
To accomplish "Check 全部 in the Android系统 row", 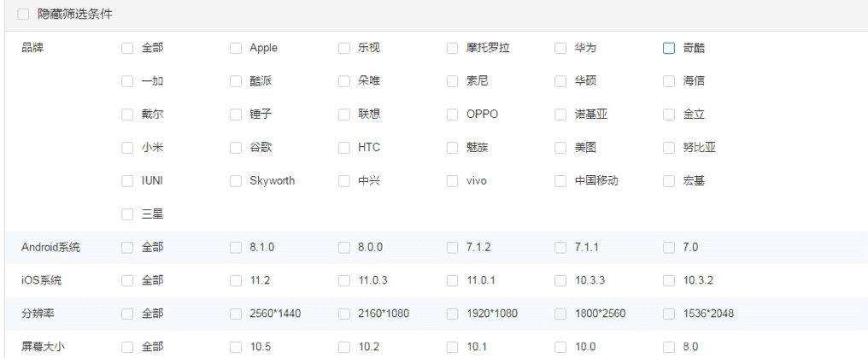I will (x=127, y=247).
